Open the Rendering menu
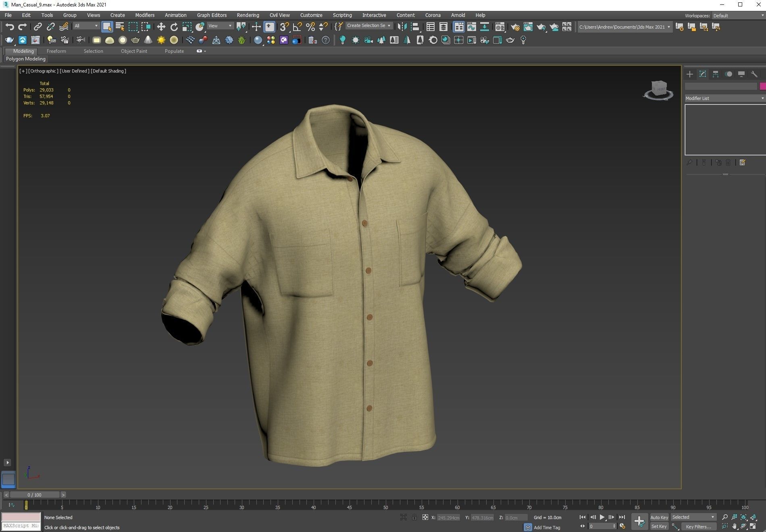Viewport: 766px width, 532px height. click(x=248, y=15)
